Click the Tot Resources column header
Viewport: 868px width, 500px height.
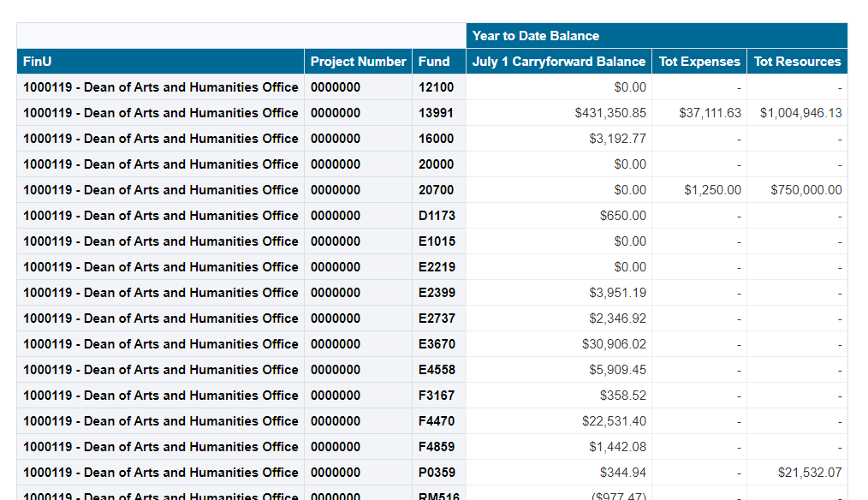pos(797,62)
